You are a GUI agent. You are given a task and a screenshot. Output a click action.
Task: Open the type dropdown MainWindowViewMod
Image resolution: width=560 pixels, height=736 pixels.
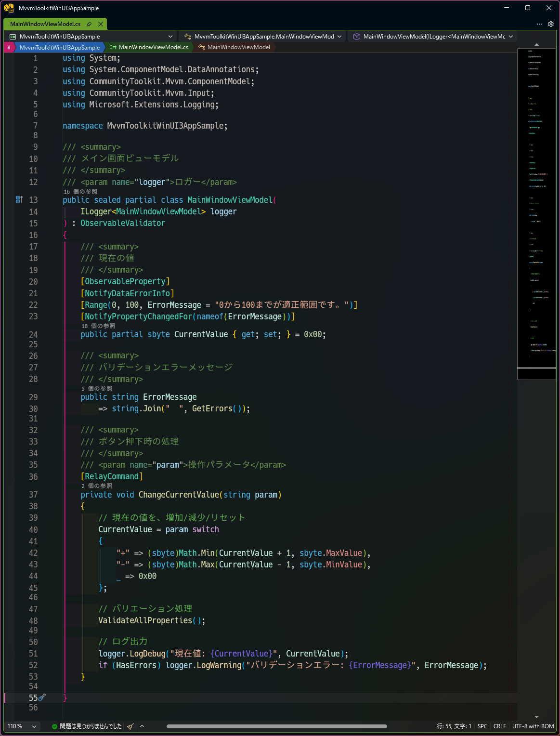tap(263, 37)
